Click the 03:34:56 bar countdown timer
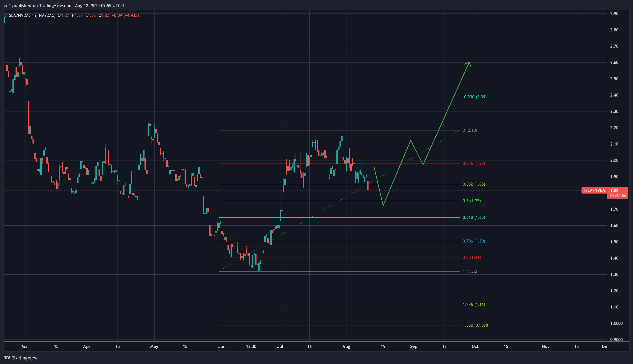The image size is (633, 364). pos(618,196)
